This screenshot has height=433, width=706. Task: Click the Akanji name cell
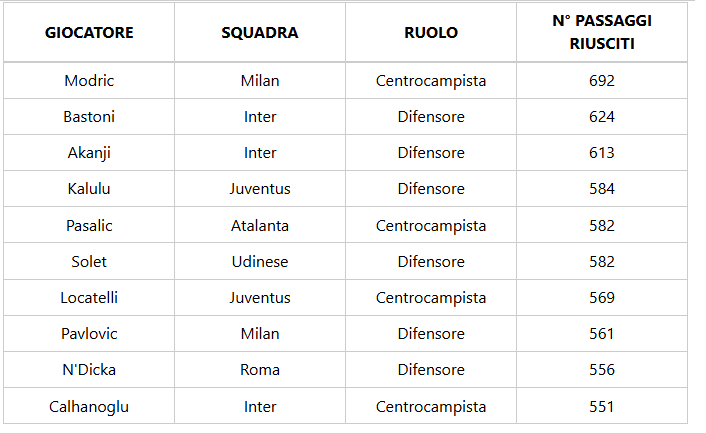tap(89, 153)
